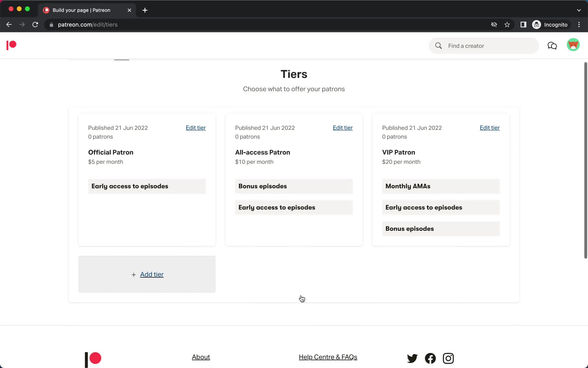588x368 pixels.
Task: Click the browser back navigation arrow
Action: pyautogui.click(x=9, y=24)
